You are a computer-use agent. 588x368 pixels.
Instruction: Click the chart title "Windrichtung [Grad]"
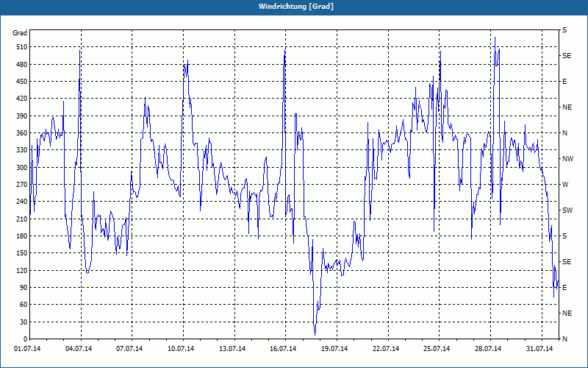296,7
